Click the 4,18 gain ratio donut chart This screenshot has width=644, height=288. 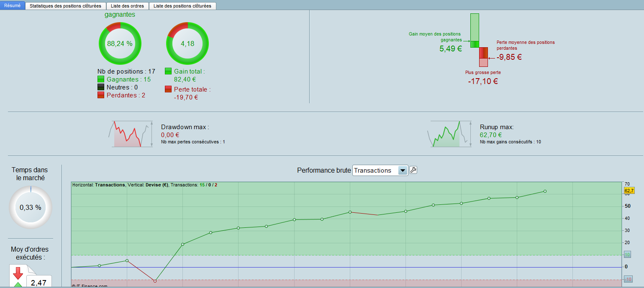pos(187,43)
